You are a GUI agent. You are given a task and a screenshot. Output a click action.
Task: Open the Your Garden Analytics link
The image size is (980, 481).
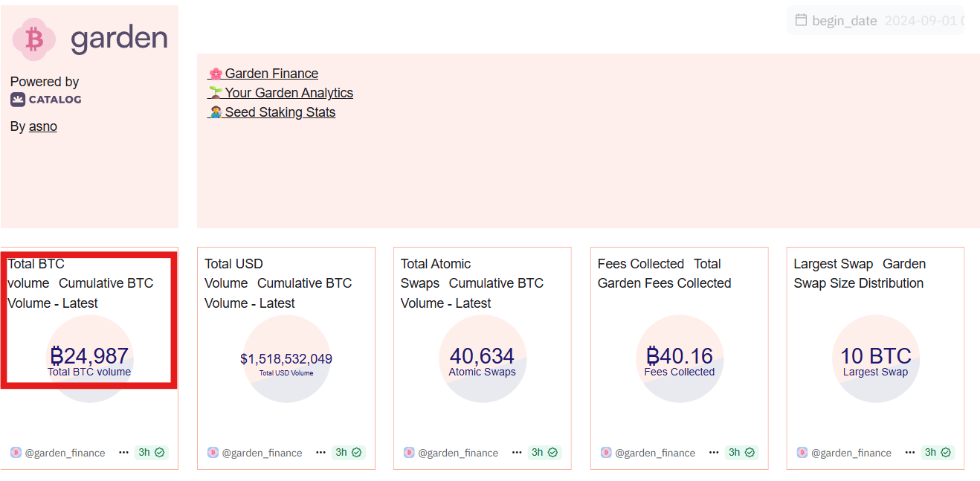pyautogui.click(x=280, y=93)
